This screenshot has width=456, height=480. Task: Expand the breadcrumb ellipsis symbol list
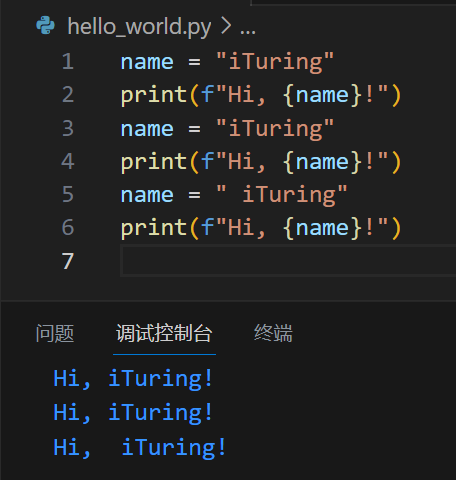248,31
